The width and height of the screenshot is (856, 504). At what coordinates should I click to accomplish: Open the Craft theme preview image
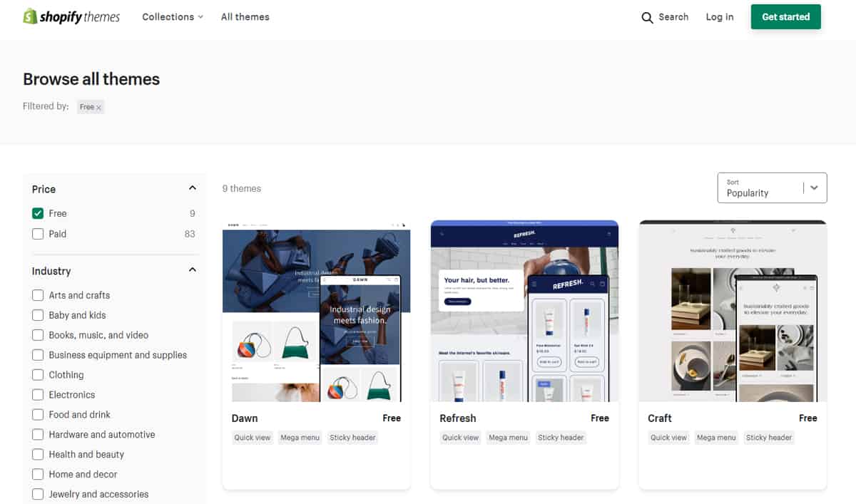coord(733,311)
